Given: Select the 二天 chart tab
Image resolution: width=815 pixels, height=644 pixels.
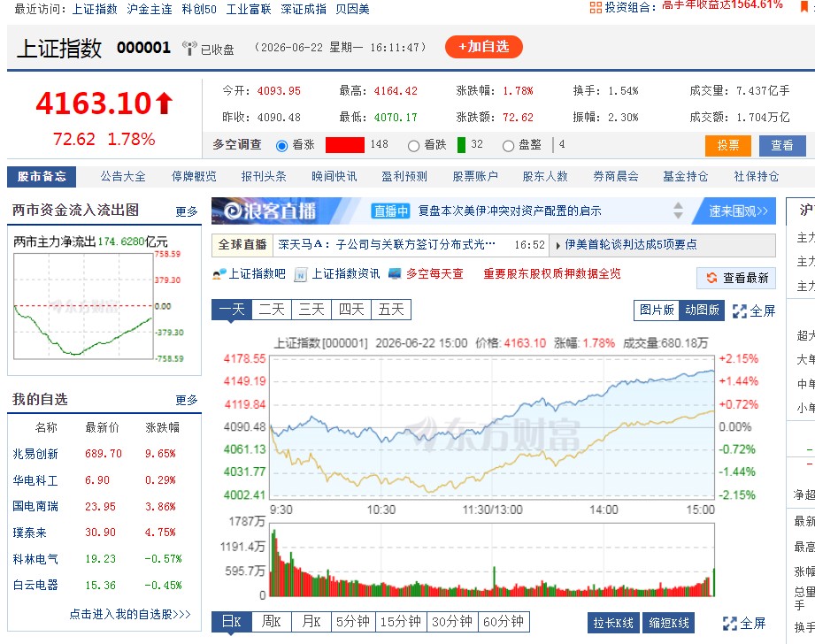Looking at the screenshot, I should tap(272, 310).
